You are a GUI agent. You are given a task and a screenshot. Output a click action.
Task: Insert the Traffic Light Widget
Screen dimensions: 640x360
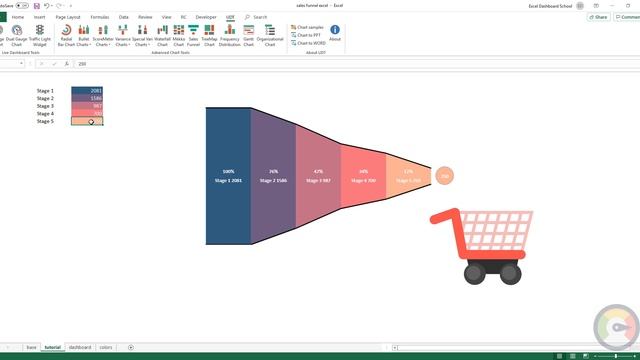point(40,36)
